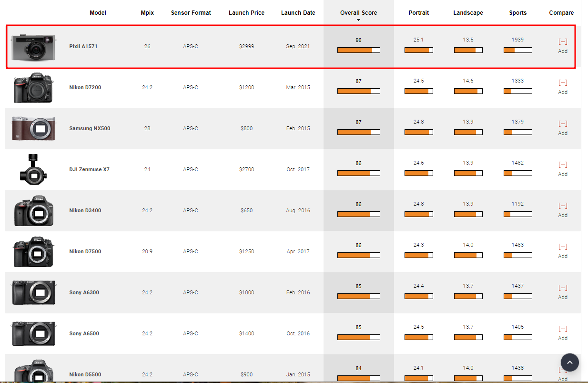Select sports score 1192

(x=517, y=204)
